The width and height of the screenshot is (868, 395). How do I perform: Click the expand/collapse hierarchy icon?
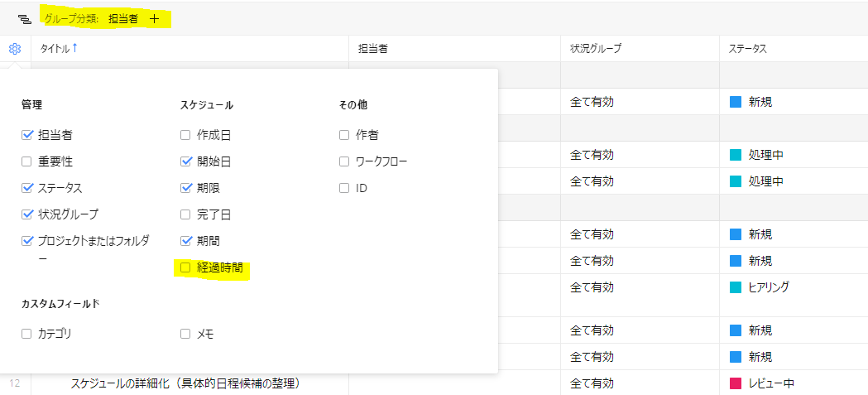tap(24, 18)
